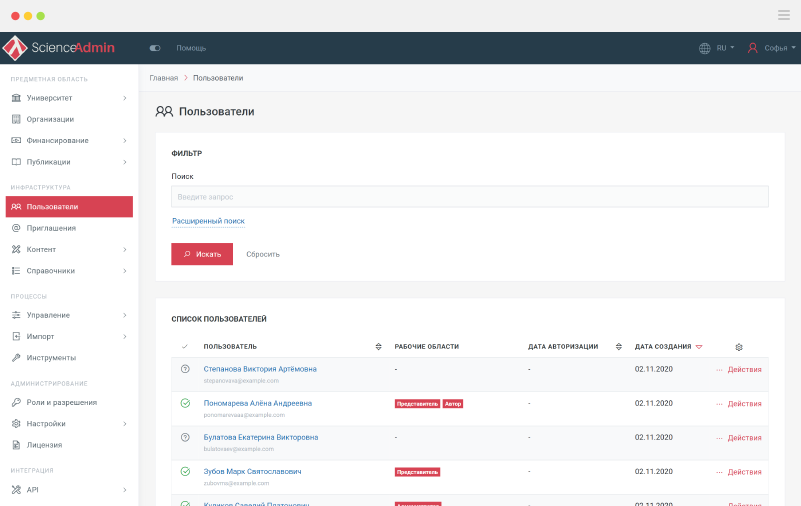Viewport: 801px width, 506px height.
Task: Open the hamburger menu at top right
Action: 783,15
